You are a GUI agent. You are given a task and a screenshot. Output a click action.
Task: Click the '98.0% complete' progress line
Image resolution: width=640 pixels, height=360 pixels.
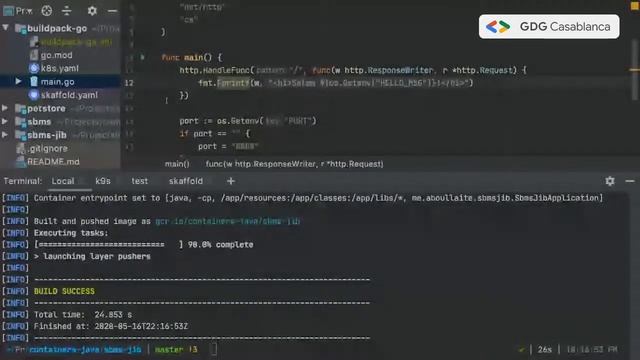tap(144, 244)
